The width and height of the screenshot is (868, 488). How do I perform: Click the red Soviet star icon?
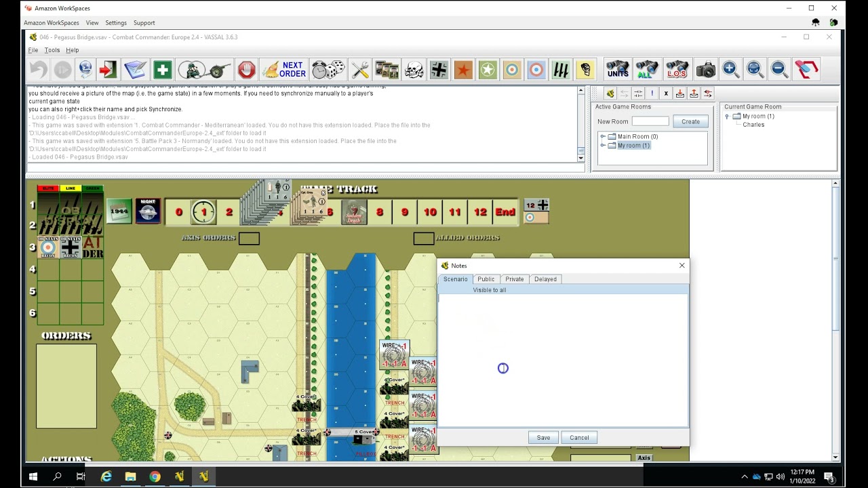pos(463,69)
